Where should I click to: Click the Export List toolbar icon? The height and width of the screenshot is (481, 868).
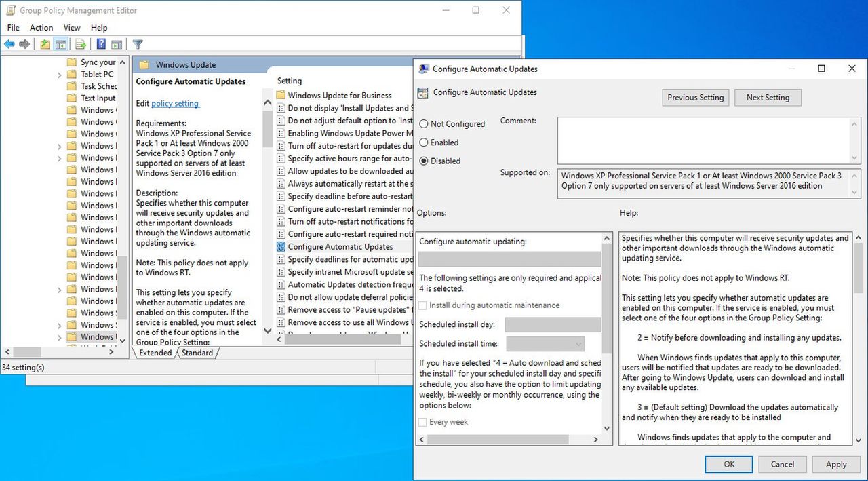[x=81, y=44]
